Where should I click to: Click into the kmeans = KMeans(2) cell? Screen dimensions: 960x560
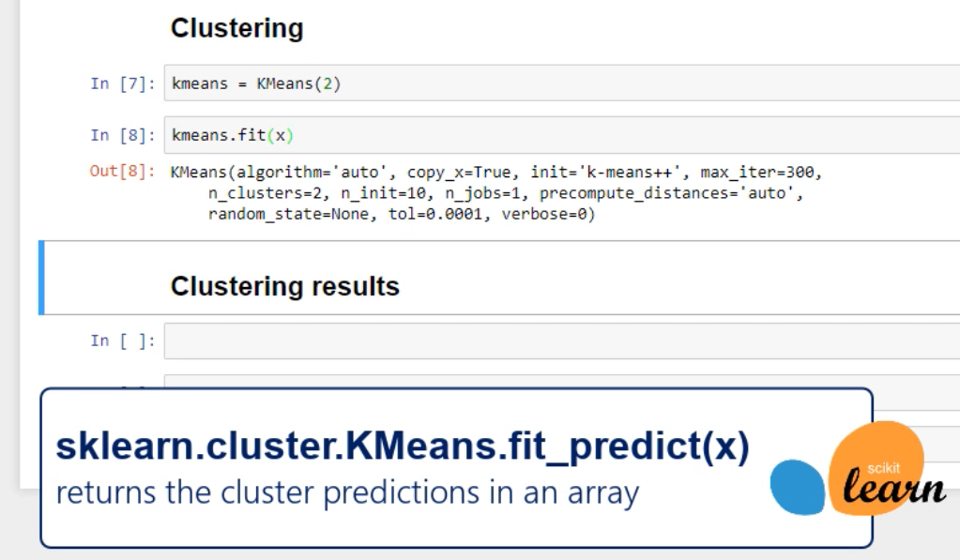(563, 84)
